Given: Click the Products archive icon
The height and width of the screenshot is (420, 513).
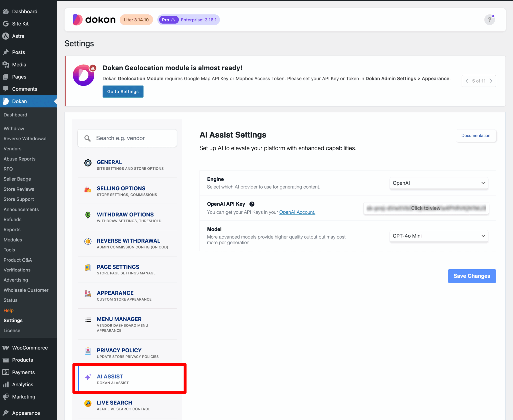Looking at the screenshot, I should coord(6,360).
